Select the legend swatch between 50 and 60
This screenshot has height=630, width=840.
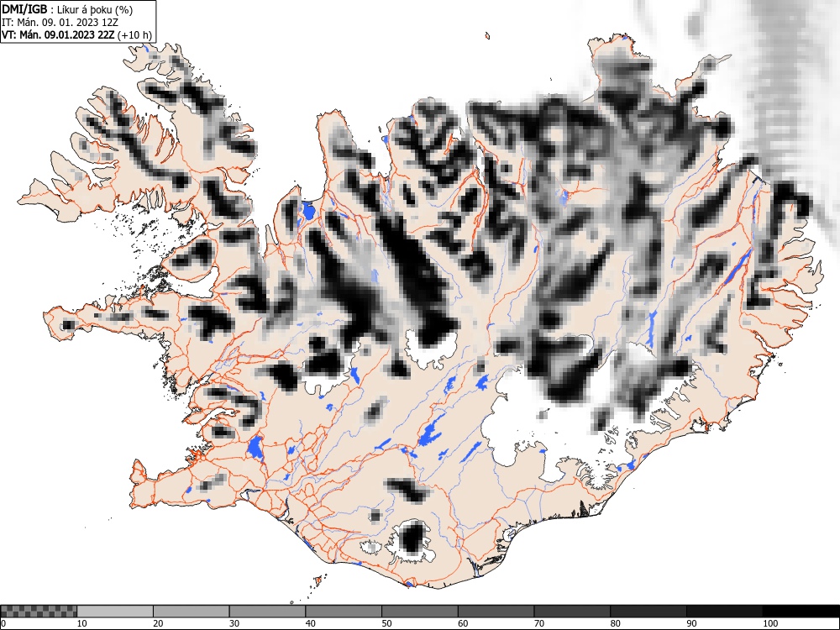click(419, 612)
